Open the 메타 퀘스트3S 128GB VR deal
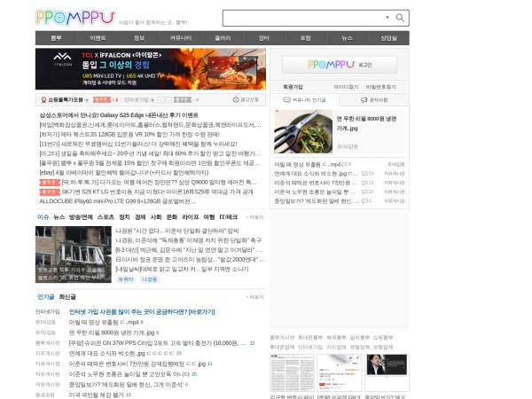Screen dimensions: 532x399 click(129, 135)
